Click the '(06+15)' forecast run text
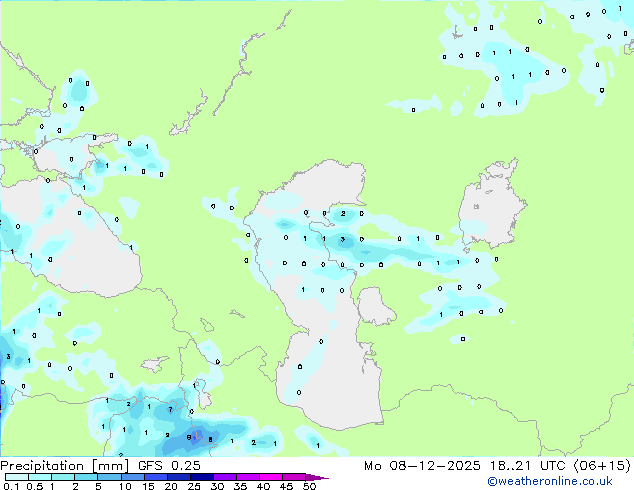This screenshot has height=490, width=634. point(602,466)
